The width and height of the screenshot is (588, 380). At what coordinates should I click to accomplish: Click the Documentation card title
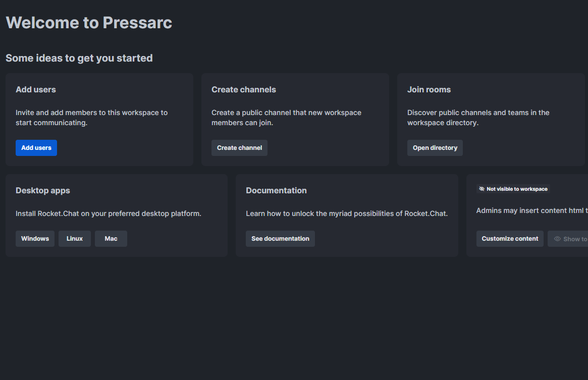tap(276, 191)
